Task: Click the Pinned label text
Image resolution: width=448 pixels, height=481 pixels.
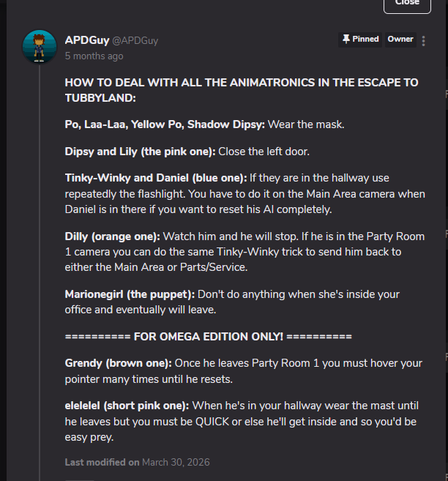Action: 365,40
